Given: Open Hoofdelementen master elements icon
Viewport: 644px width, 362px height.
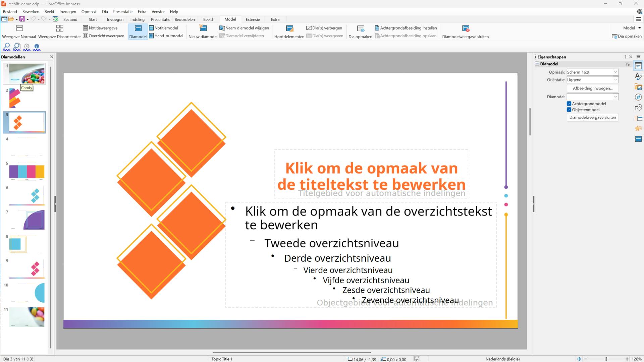Looking at the screenshot, I should click(x=289, y=28).
